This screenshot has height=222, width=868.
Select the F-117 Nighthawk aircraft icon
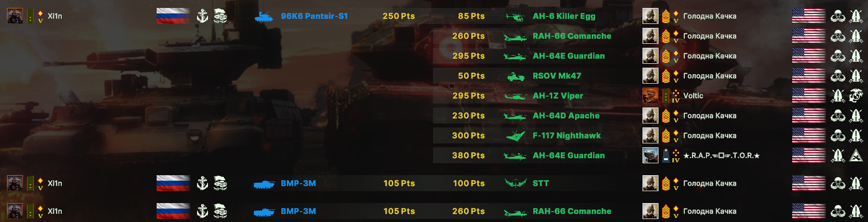point(515,135)
